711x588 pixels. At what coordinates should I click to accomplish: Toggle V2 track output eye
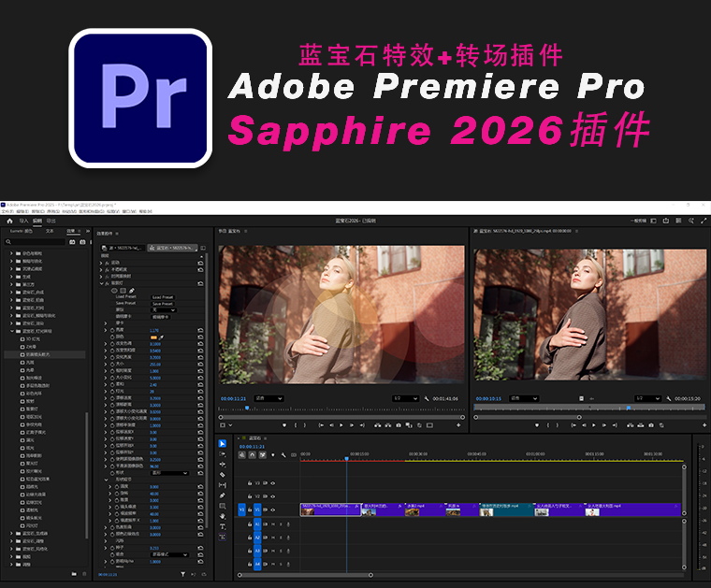tap(273, 496)
